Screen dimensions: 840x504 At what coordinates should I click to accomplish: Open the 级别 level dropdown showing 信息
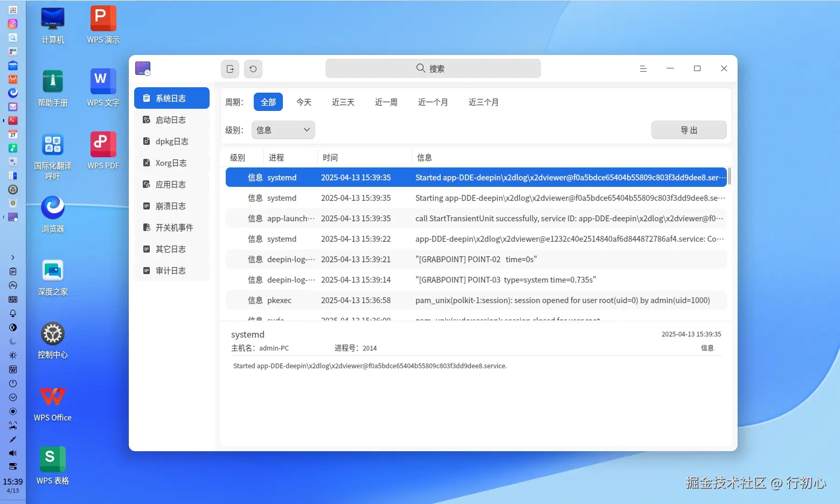coord(283,130)
